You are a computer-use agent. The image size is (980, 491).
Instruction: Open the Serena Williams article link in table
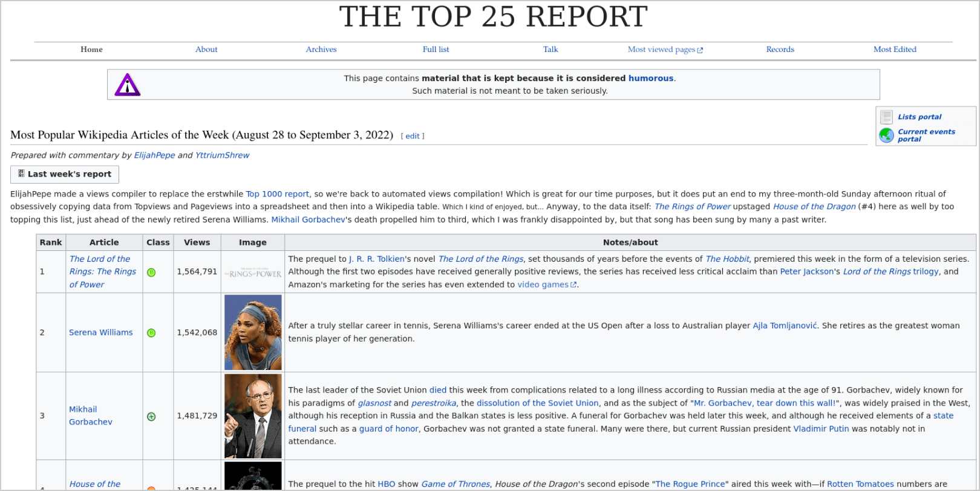100,333
